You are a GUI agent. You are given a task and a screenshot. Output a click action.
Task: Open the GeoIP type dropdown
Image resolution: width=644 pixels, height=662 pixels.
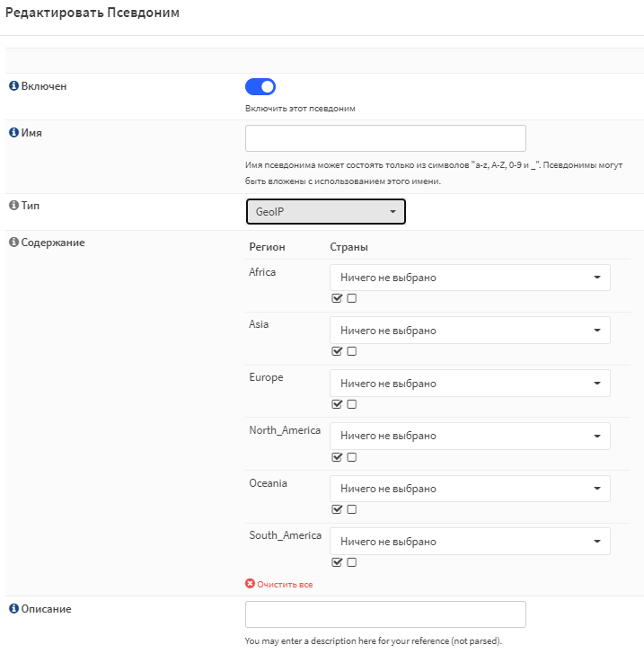click(325, 211)
